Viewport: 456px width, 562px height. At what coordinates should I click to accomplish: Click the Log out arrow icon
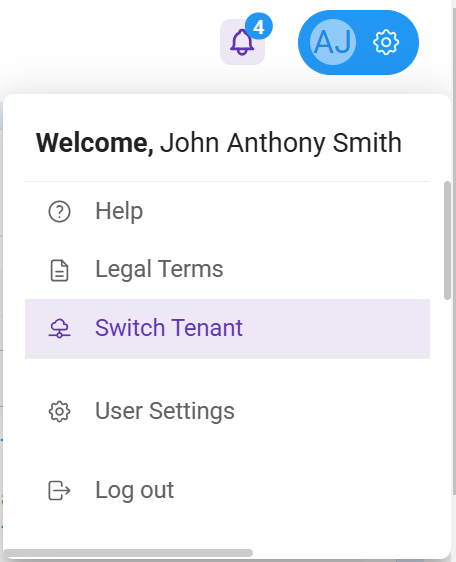click(x=59, y=490)
